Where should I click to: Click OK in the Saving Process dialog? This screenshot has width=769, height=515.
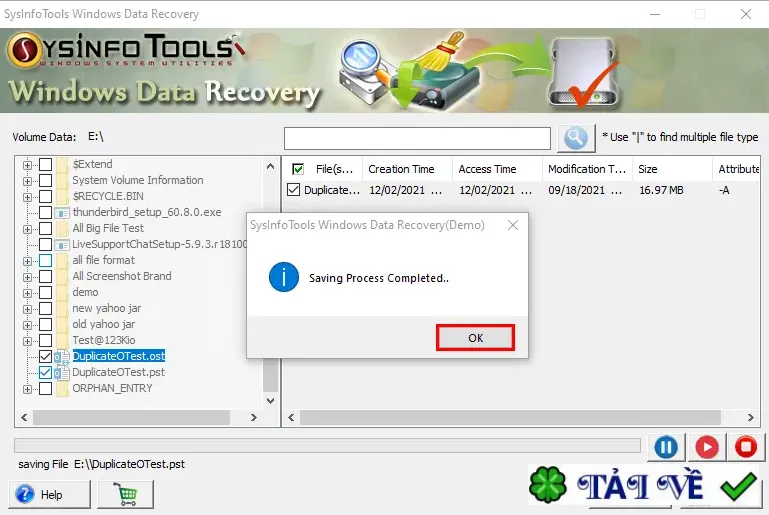[475, 338]
